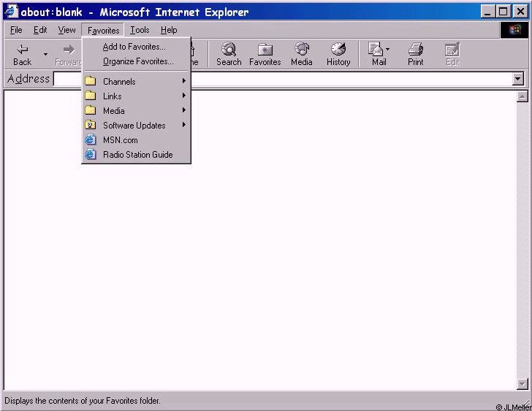The height and width of the screenshot is (411, 532).
Task: Open the History toolbar icon
Action: 338,49
